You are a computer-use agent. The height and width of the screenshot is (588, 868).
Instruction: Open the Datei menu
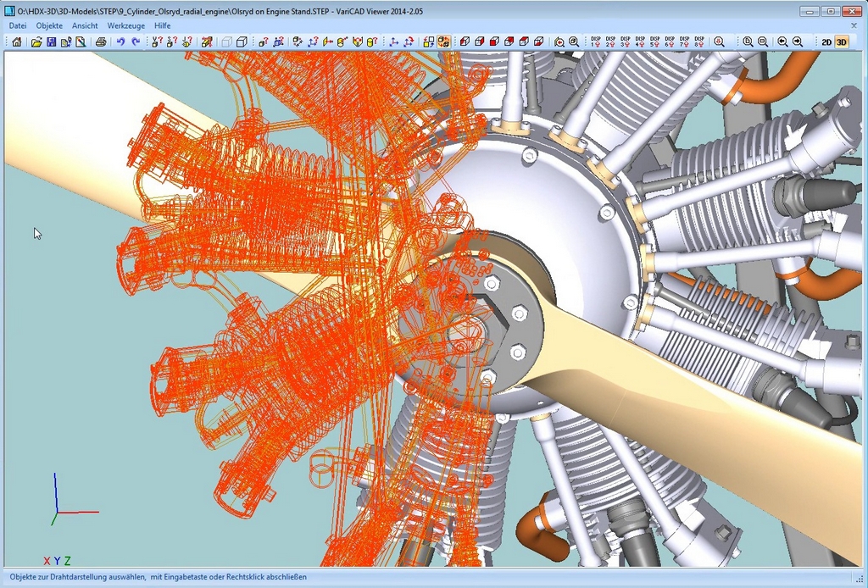(x=18, y=25)
